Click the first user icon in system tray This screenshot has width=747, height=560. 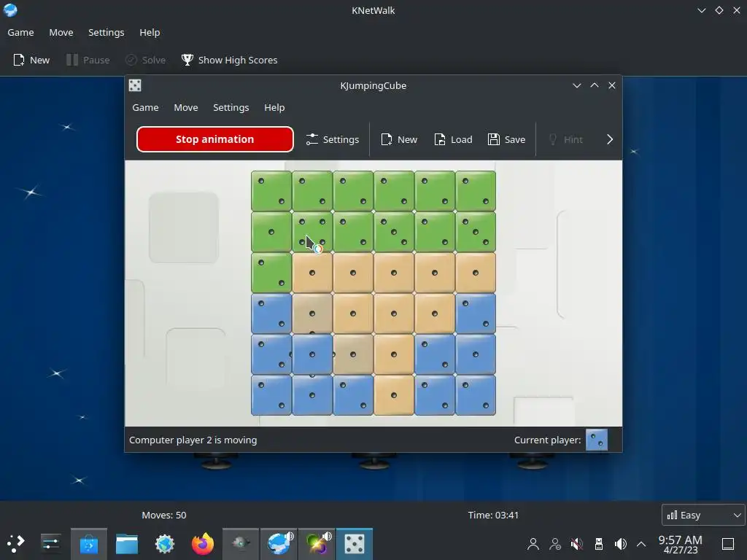(533, 544)
